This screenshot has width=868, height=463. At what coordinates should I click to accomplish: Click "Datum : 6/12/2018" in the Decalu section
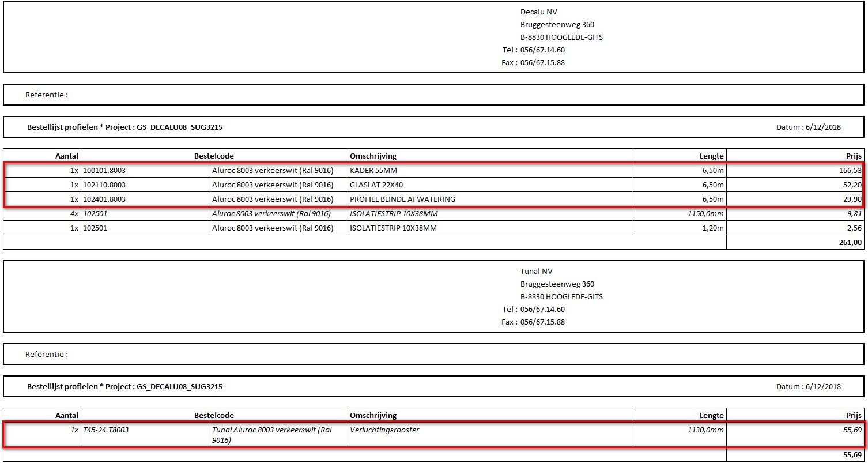point(808,127)
